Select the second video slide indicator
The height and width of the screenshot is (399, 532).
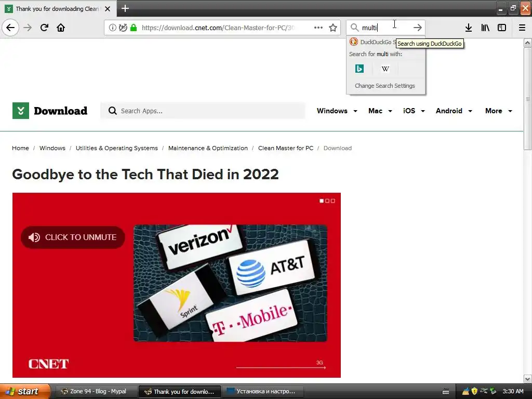(327, 201)
